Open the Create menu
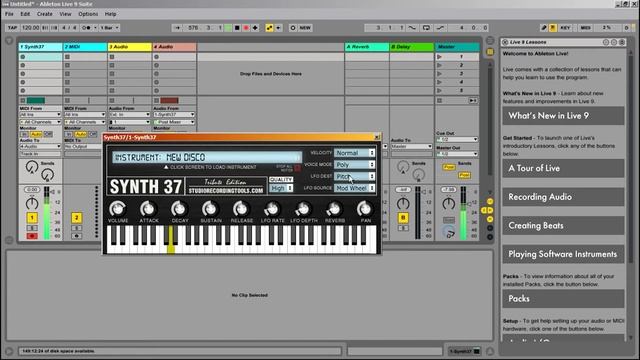The height and width of the screenshot is (360, 640). click(x=44, y=14)
